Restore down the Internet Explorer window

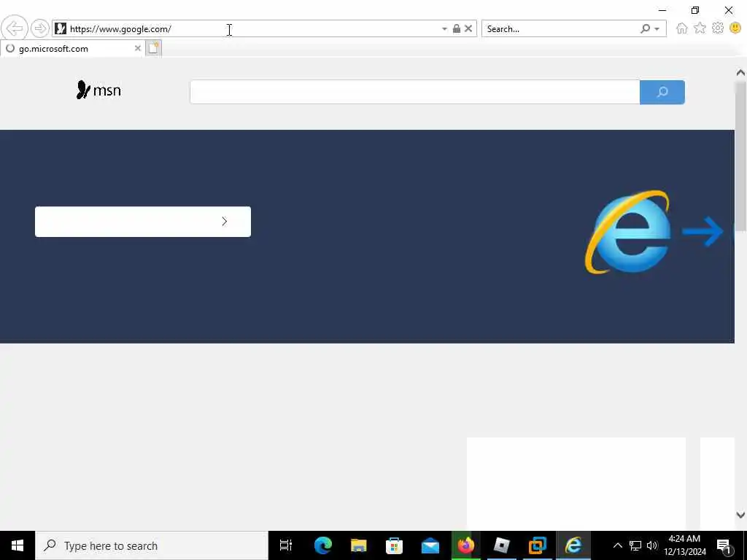pos(695,10)
